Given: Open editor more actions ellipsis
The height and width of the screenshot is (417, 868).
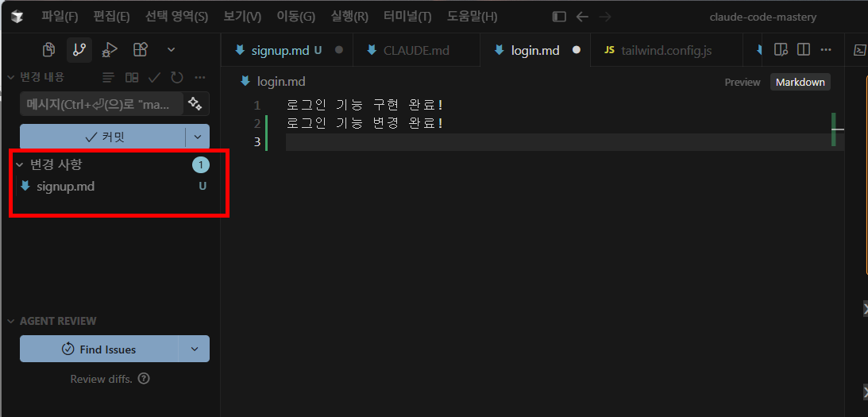Looking at the screenshot, I should [826, 50].
